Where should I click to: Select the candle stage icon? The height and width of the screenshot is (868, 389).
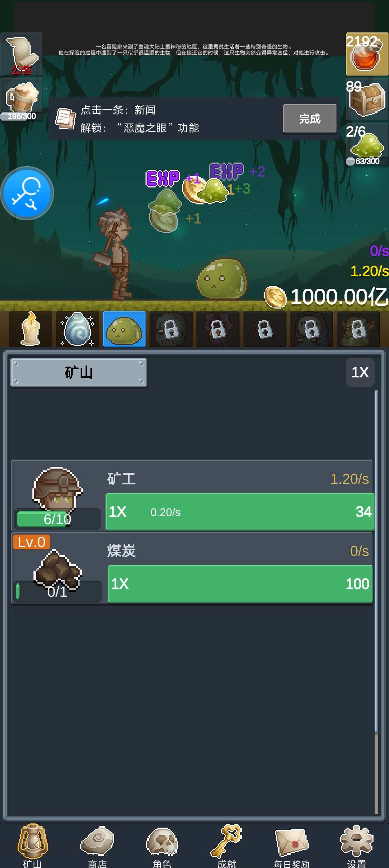pos(31,329)
